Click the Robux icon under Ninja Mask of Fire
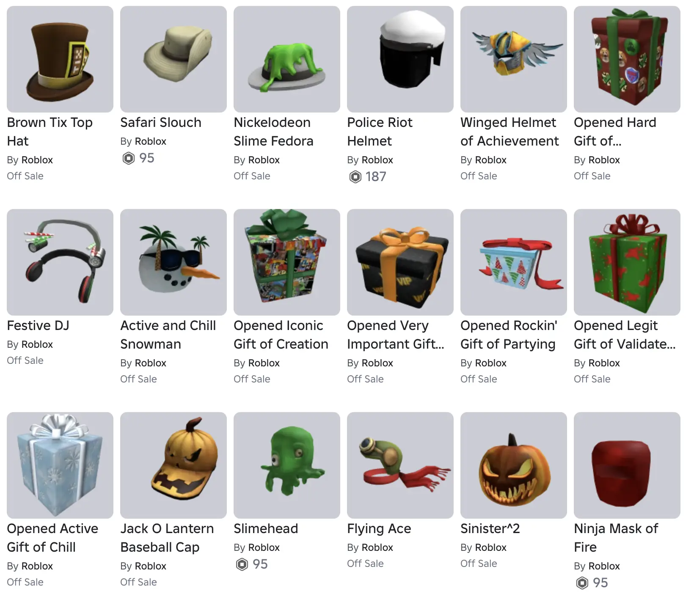 tap(582, 583)
